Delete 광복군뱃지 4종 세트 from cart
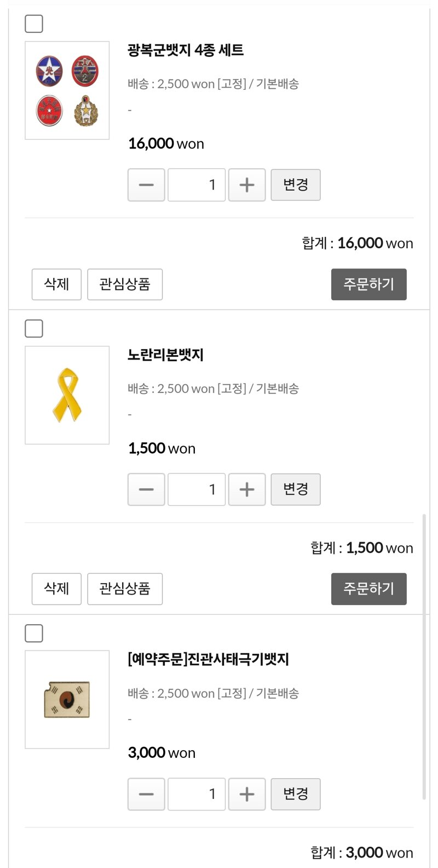Screen dimensions: 438x868 (56, 284)
